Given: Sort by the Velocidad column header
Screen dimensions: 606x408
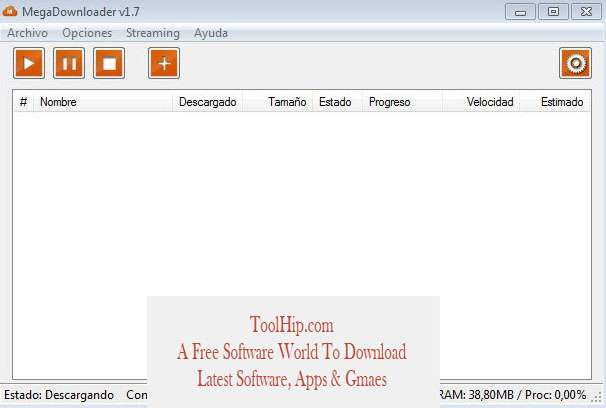Looking at the screenshot, I should pos(481,102).
